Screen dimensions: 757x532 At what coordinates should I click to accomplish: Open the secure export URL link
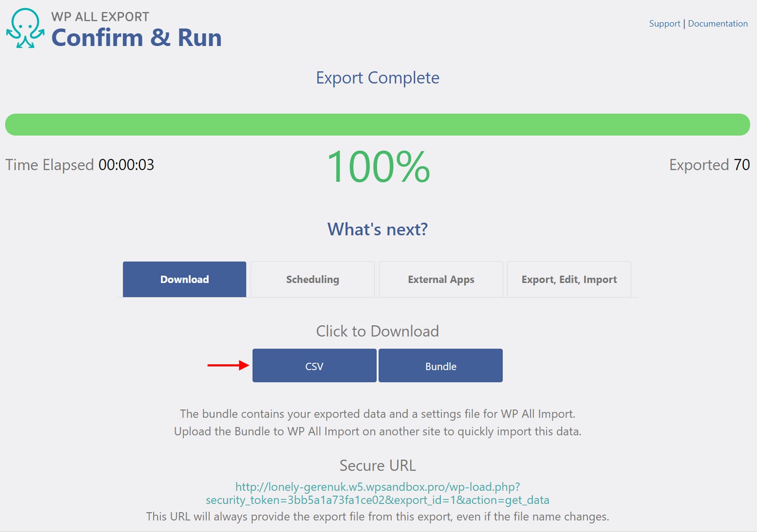(x=378, y=493)
